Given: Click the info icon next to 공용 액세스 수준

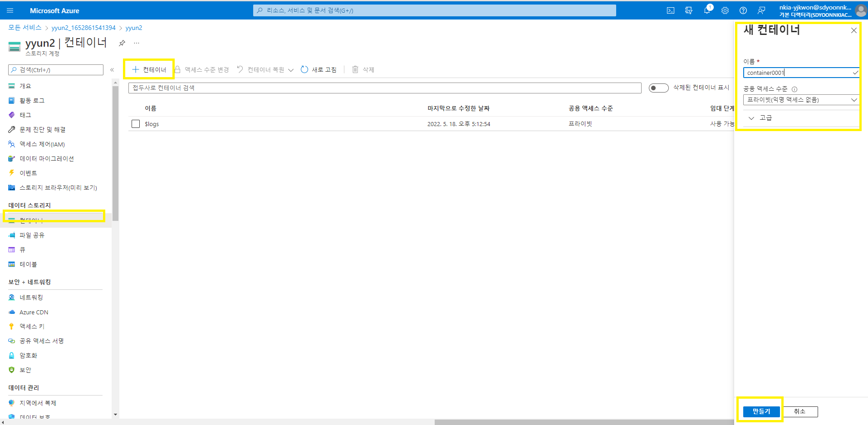Looking at the screenshot, I should 794,89.
